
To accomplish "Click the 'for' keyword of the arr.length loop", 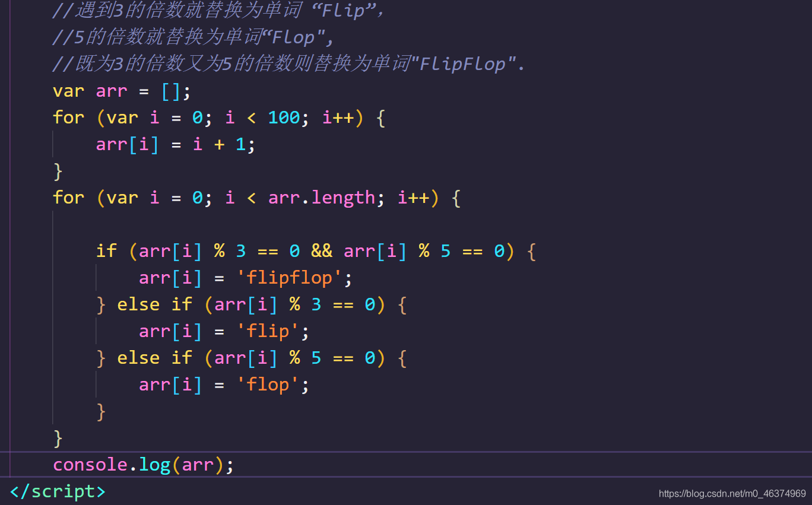I will [x=68, y=197].
